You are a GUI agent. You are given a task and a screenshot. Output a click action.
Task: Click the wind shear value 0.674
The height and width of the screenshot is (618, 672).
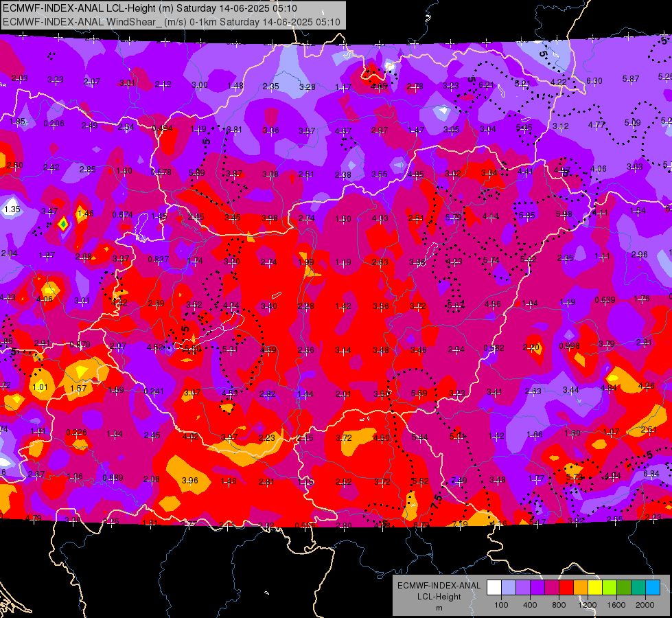[123, 214]
